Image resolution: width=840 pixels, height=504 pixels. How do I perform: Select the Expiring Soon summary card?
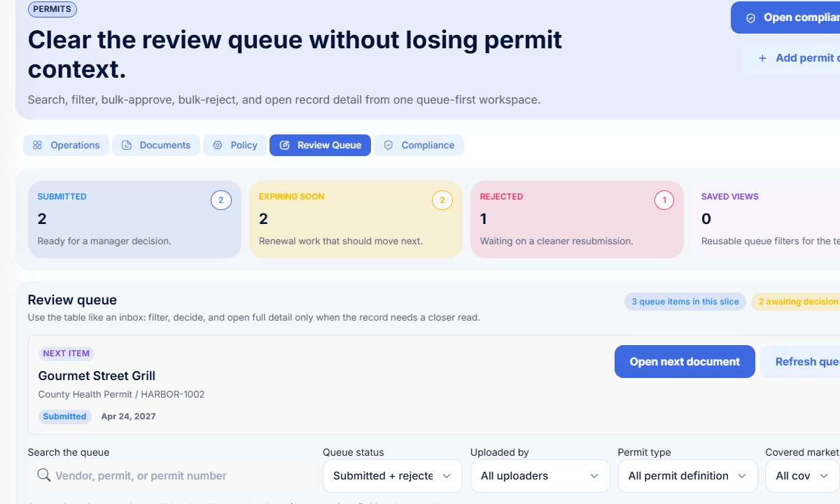point(356,219)
